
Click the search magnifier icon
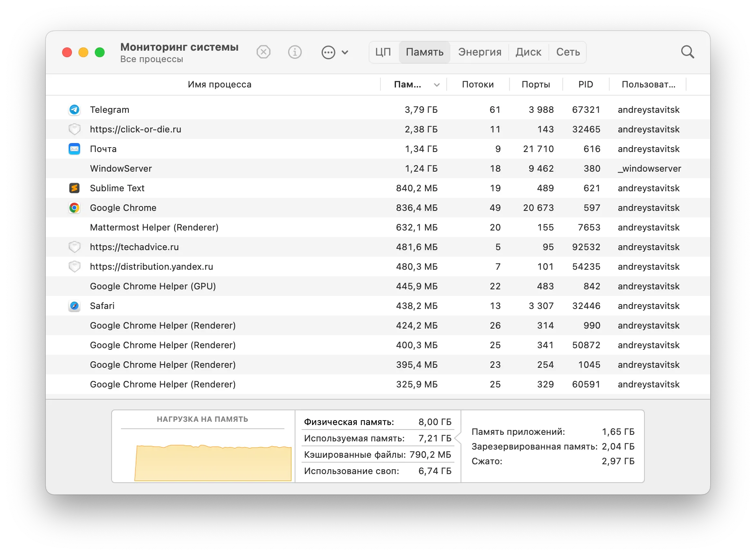(687, 52)
